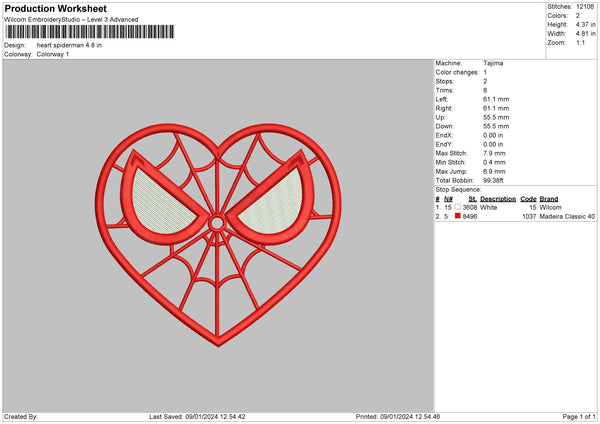Click the Machine value 'Tajima'
Viewport: 600px width, 424px height.
493,63
